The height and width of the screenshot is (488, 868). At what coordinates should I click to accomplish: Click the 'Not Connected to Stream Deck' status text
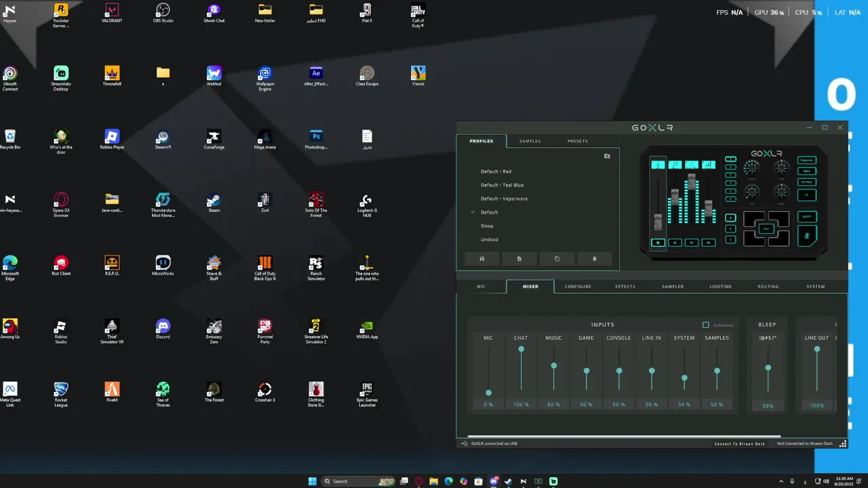(805, 444)
